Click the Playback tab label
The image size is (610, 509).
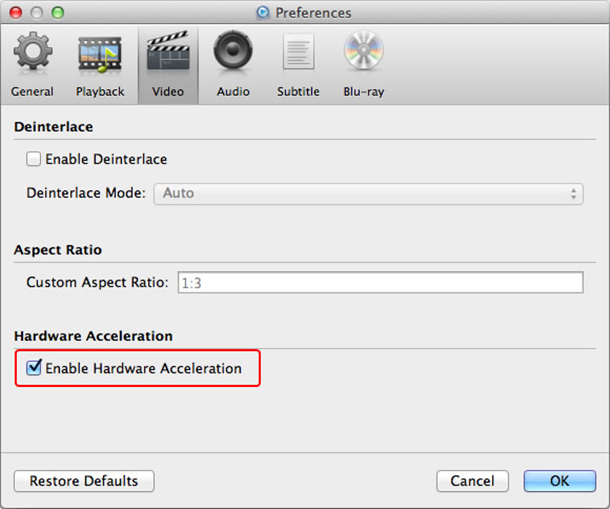100,92
